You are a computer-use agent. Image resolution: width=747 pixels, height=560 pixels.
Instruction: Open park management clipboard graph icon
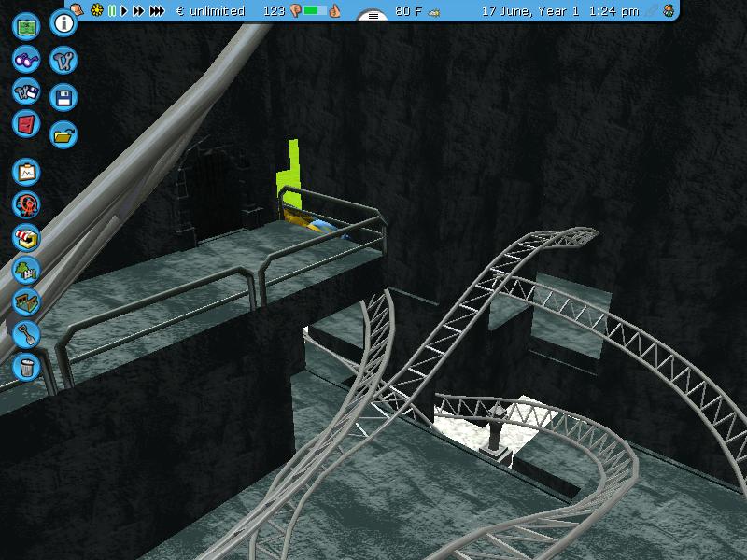click(x=26, y=173)
